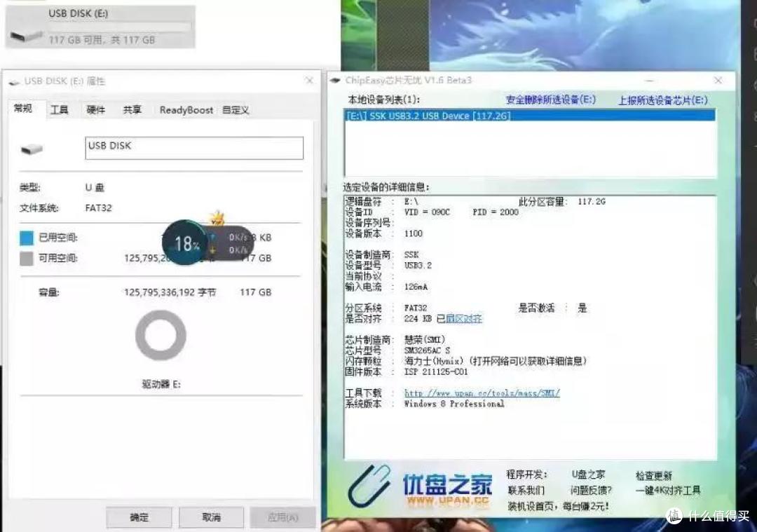Open the 硬件 tab
Viewport: 757px width, 532px height.
(x=95, y=110)
